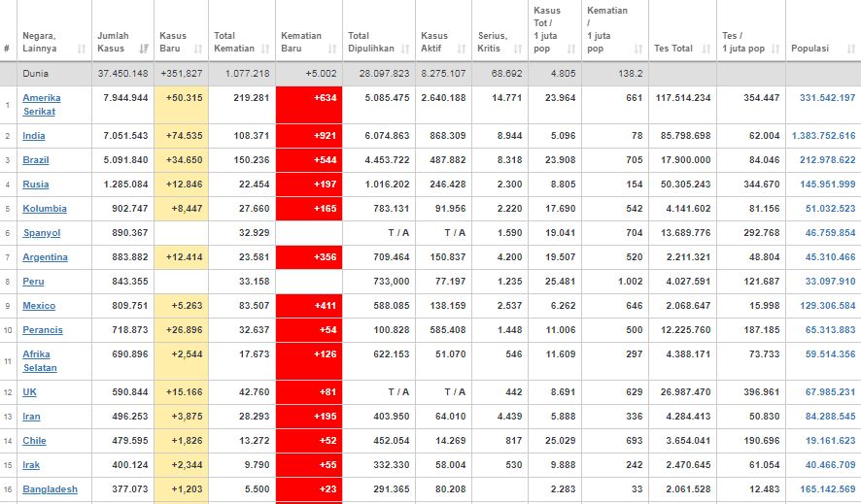Open India population link 1.383.752.616
The image size is (861, 504).
[824, 135]
